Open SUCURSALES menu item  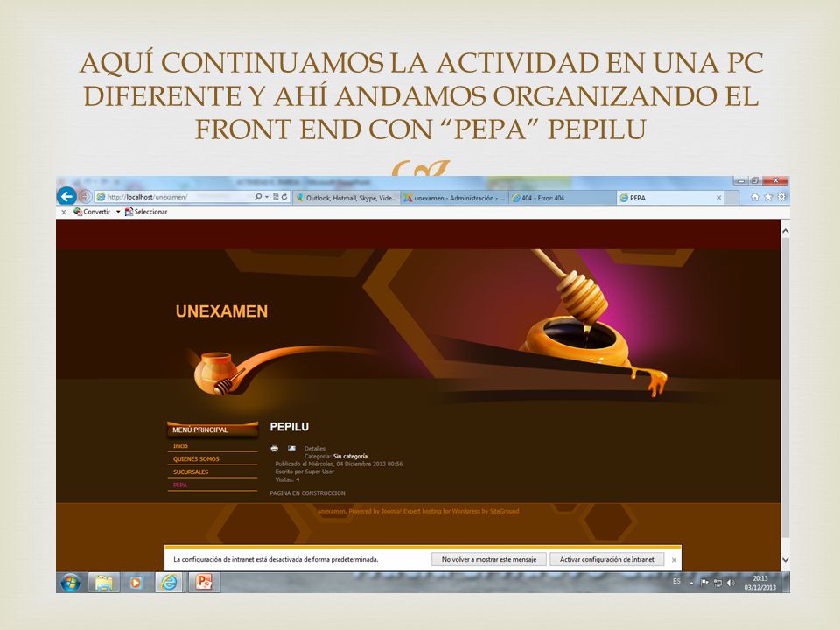click(x=191, y=472)
